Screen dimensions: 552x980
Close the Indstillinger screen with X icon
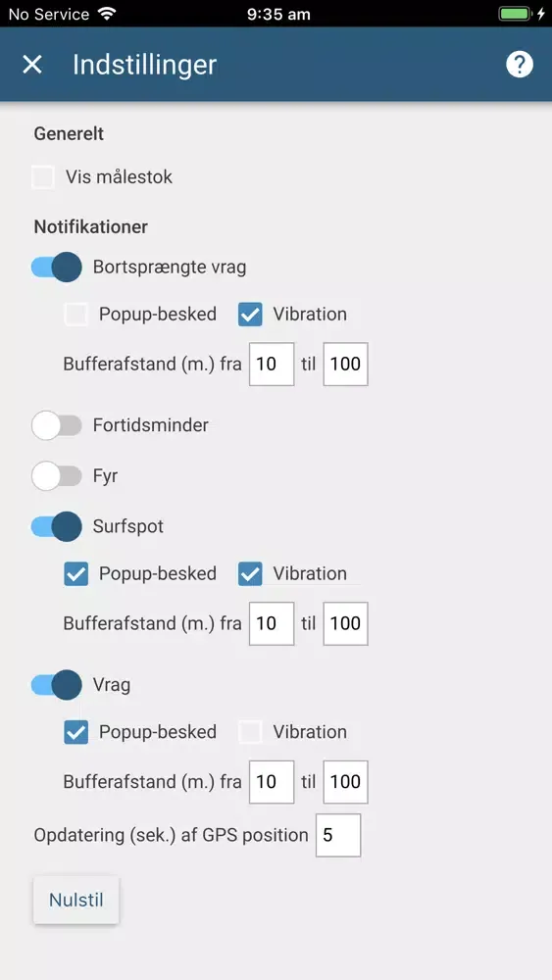(32, 65)
